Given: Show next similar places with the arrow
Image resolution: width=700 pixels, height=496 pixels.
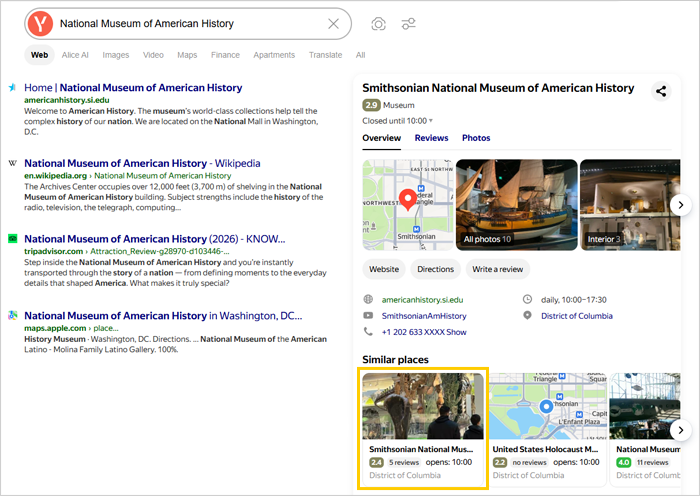Looking at the screenshot, I should click(680, 430).
